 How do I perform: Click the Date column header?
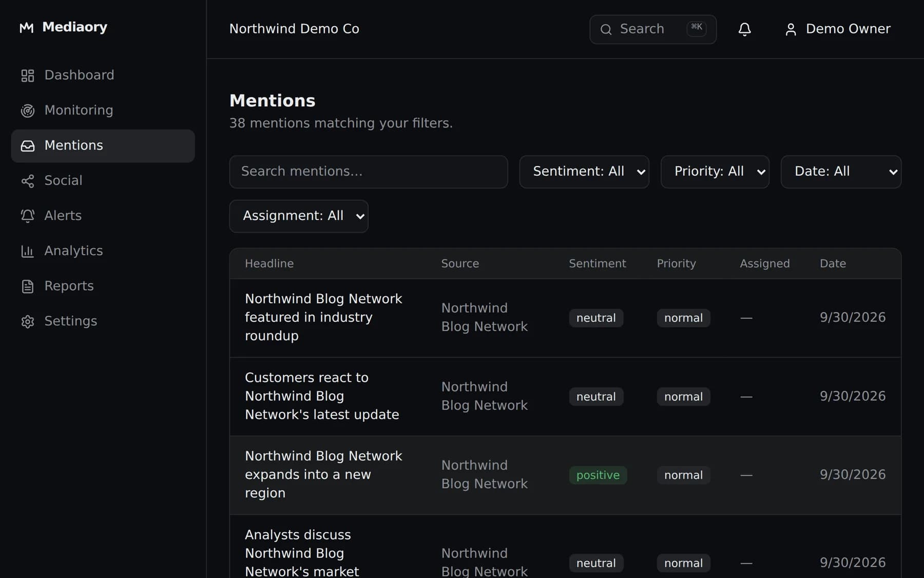(833, 264)
